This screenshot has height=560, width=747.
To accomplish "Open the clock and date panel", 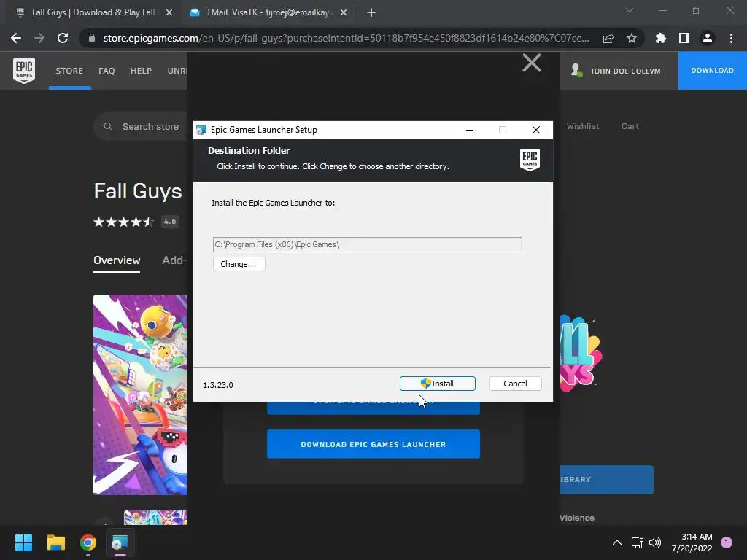I will tap(692, 542).
